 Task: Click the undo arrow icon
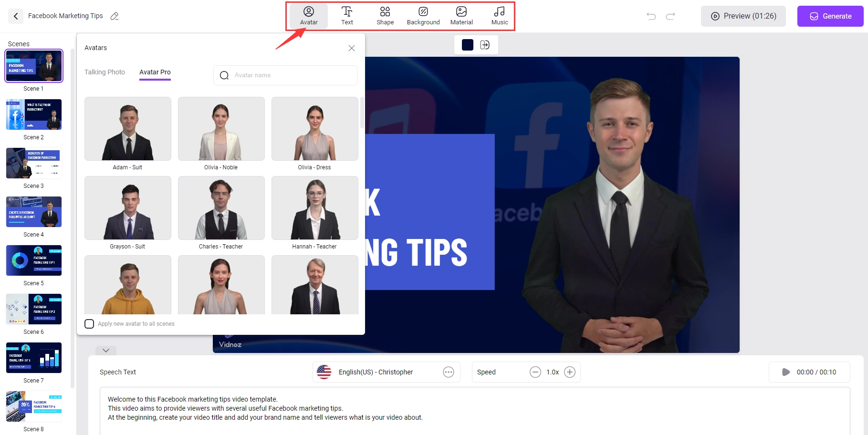tap(651, 16)
